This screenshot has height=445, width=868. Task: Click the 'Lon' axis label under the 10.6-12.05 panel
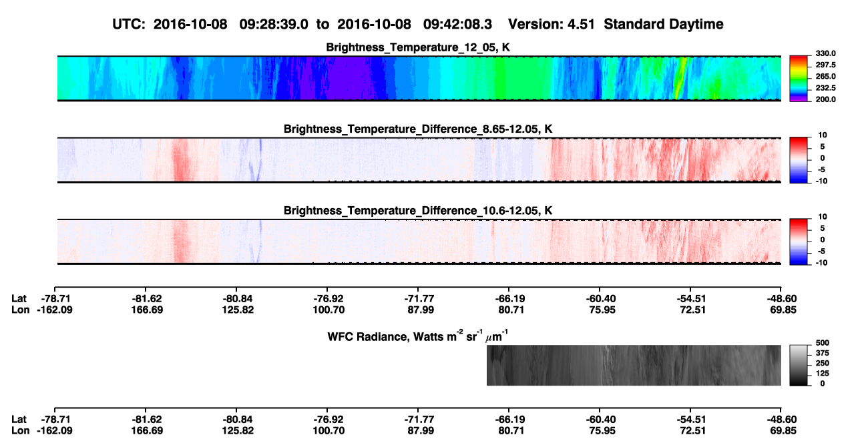point(21,309)
